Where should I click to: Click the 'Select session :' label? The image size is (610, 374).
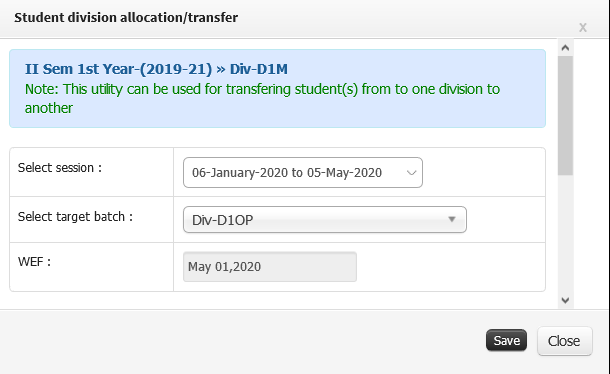[60, 168]
